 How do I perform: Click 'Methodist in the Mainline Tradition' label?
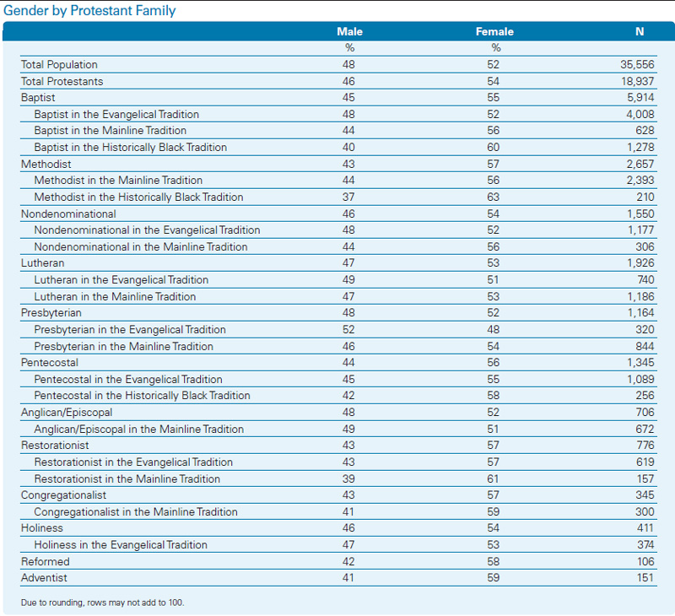(118, 180)
